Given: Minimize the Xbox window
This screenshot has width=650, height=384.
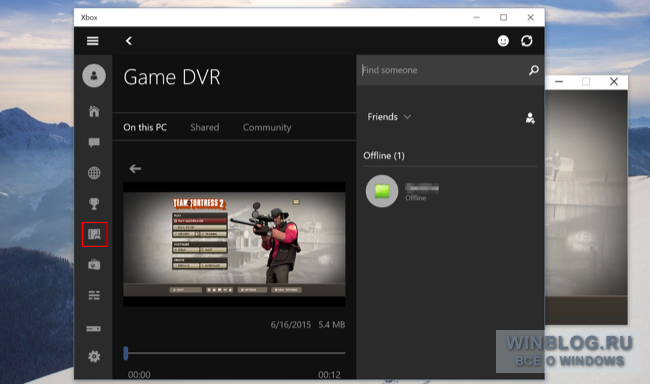Looking at the screenshot, I should point(476,17).
